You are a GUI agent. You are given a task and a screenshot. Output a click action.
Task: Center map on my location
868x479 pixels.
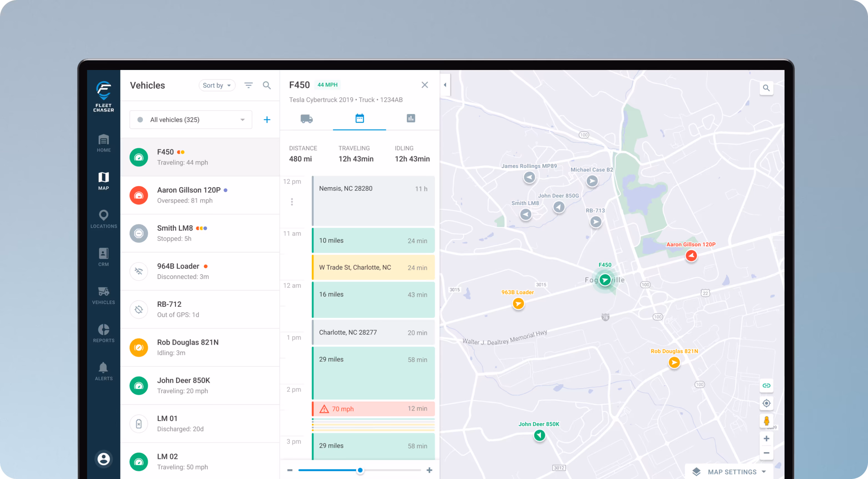coord(766,403)
